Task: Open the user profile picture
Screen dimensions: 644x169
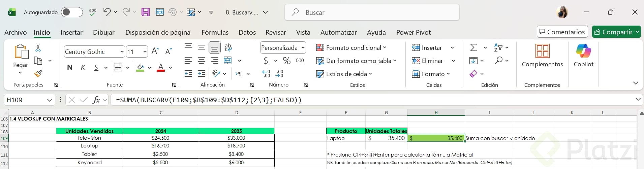Action: [562, 12]
